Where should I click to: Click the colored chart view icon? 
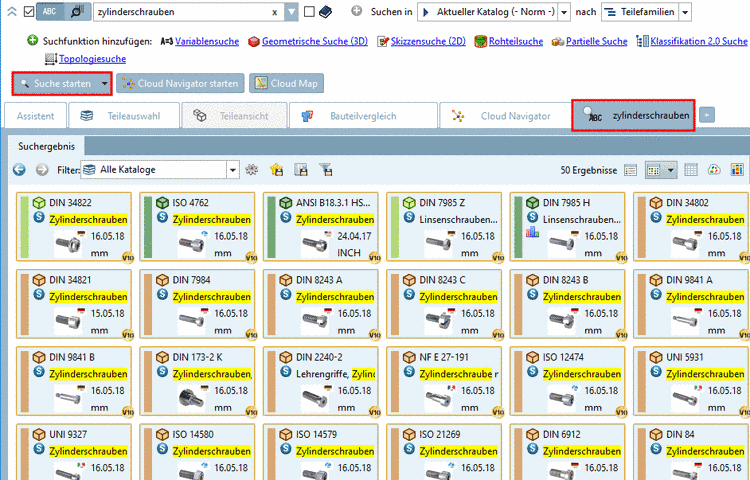(x=737, y=170)
